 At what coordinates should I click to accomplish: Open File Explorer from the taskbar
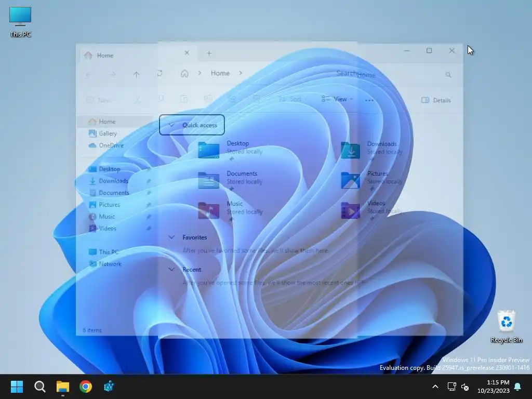tap(63, 386)
